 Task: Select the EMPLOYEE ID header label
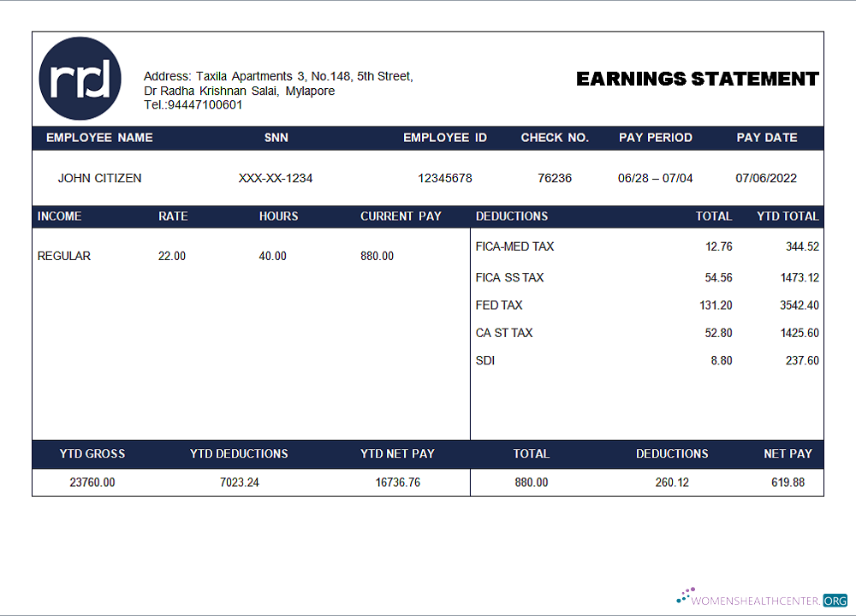click(x=445, y=138)
